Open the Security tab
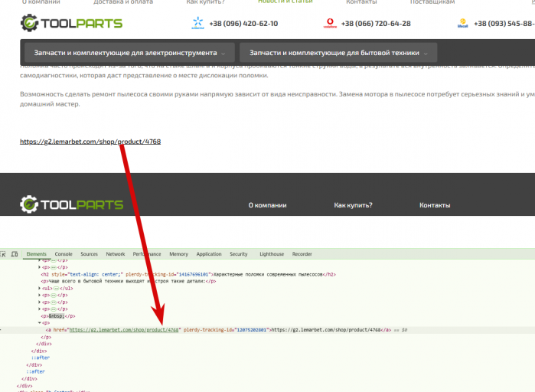The height and width of the screenshot is (392, 535). (x=239, y=254)
